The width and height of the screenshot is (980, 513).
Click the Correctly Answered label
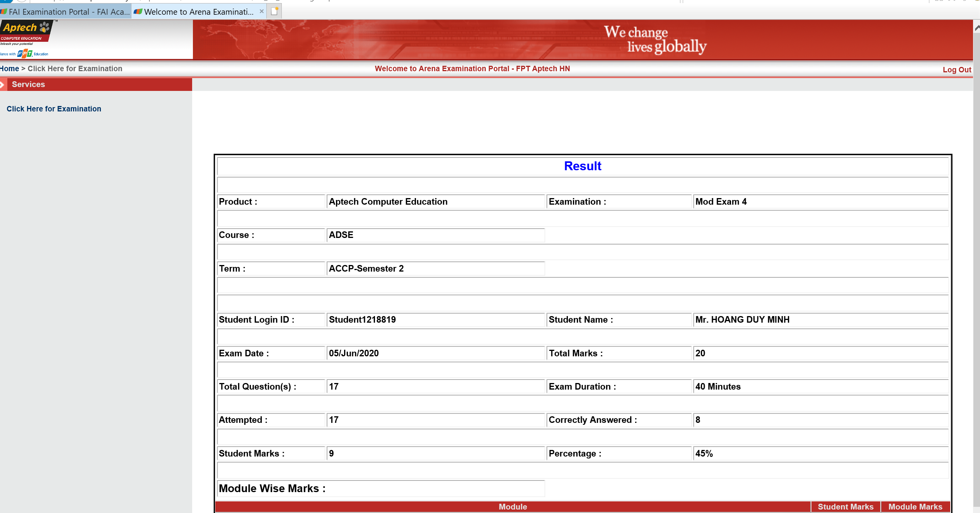pos(593,420)
